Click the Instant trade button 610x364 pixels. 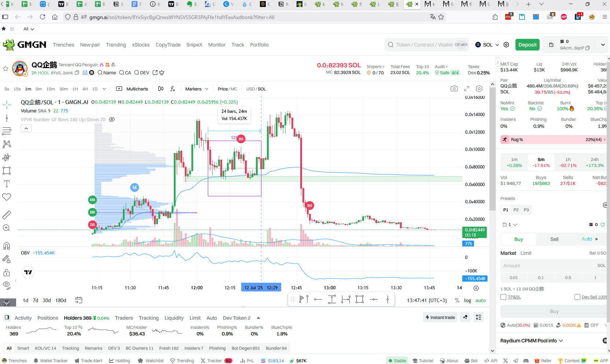coord(440,317)
